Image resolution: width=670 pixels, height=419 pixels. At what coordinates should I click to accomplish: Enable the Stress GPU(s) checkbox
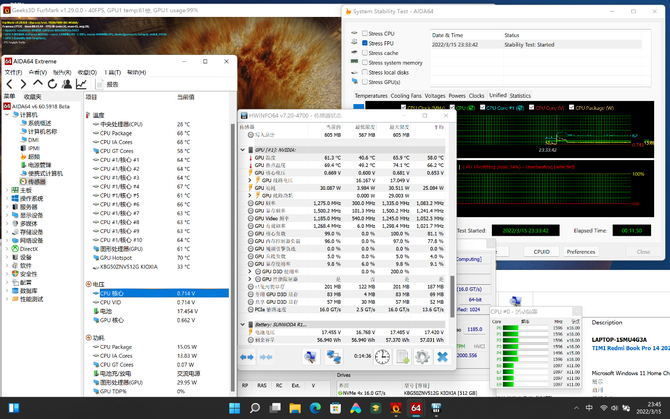(364, 82)
